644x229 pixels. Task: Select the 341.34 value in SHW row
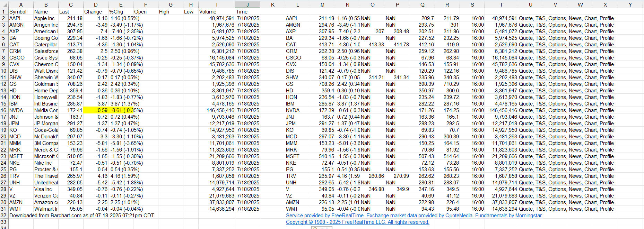[x=397, y=77]
